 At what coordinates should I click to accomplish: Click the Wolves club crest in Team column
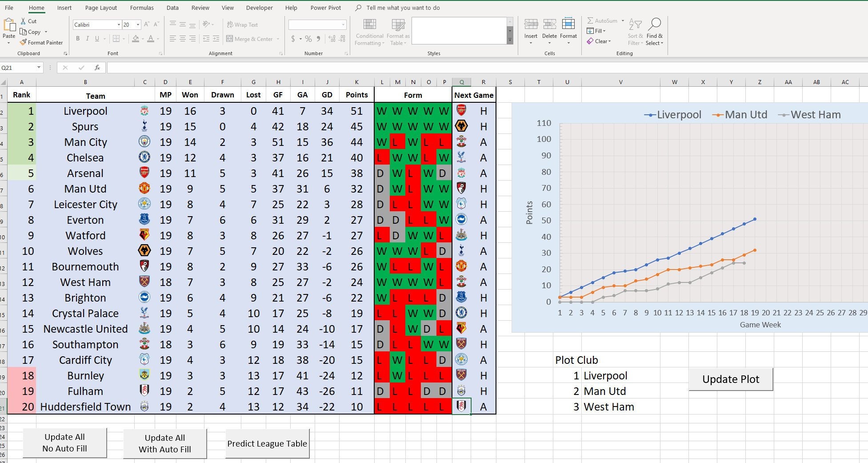click(x=144, y=251)
